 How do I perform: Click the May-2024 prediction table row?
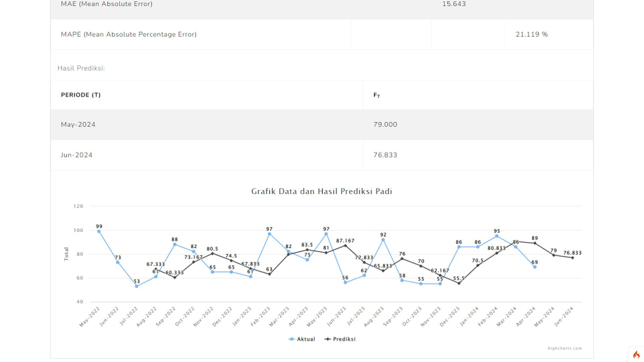321,125
